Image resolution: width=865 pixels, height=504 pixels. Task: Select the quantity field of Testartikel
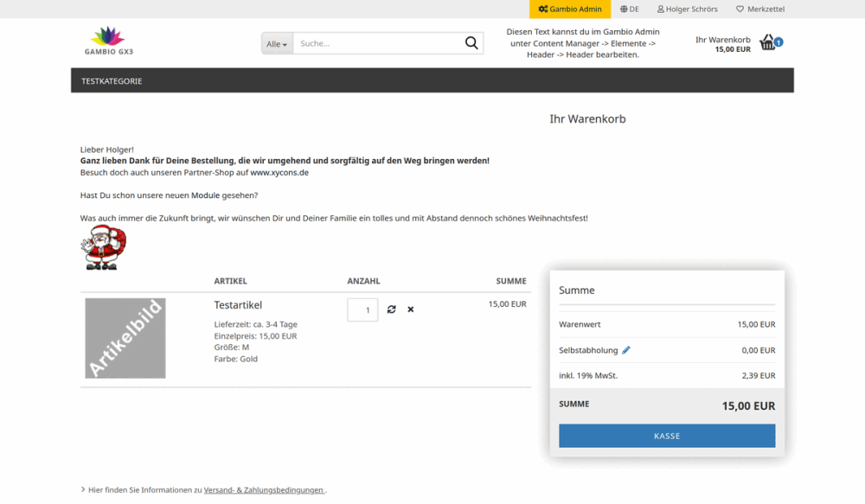point(362,309)
